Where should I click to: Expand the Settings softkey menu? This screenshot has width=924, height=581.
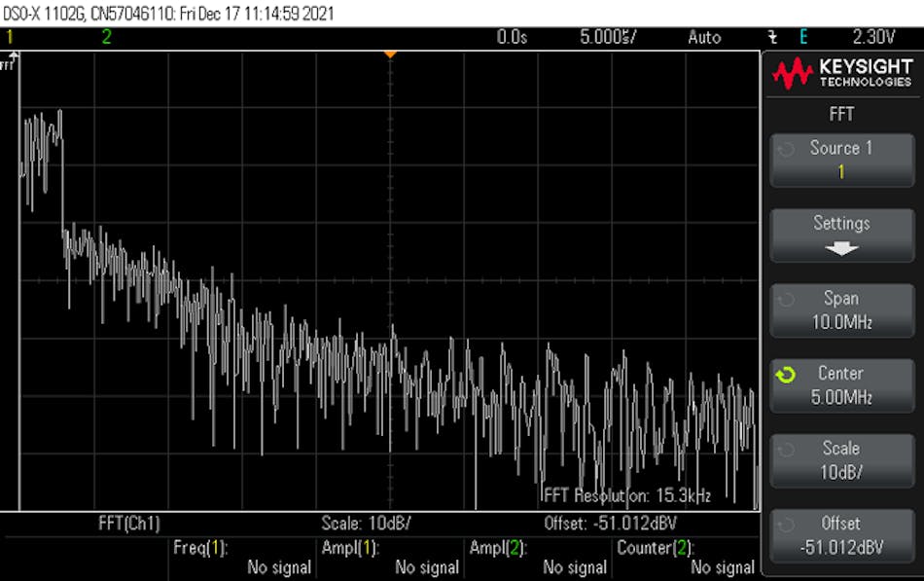[x=841, y=234]
